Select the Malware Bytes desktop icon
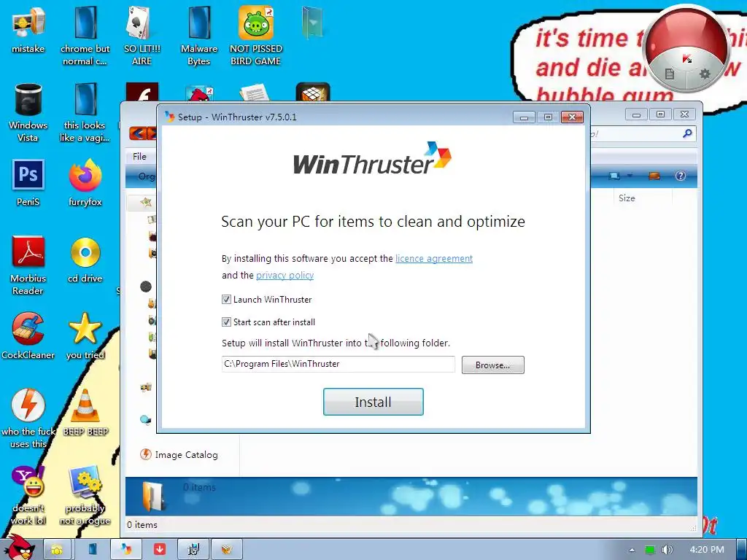 pos(198,36)
